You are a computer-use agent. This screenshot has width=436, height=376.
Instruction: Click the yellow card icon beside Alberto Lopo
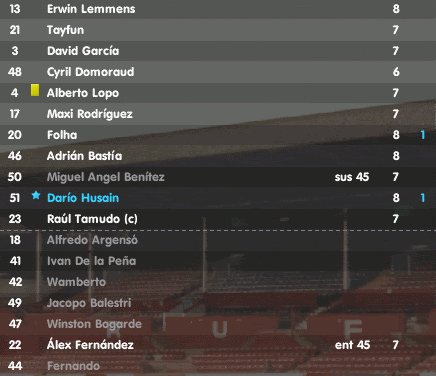coord(35,90)
